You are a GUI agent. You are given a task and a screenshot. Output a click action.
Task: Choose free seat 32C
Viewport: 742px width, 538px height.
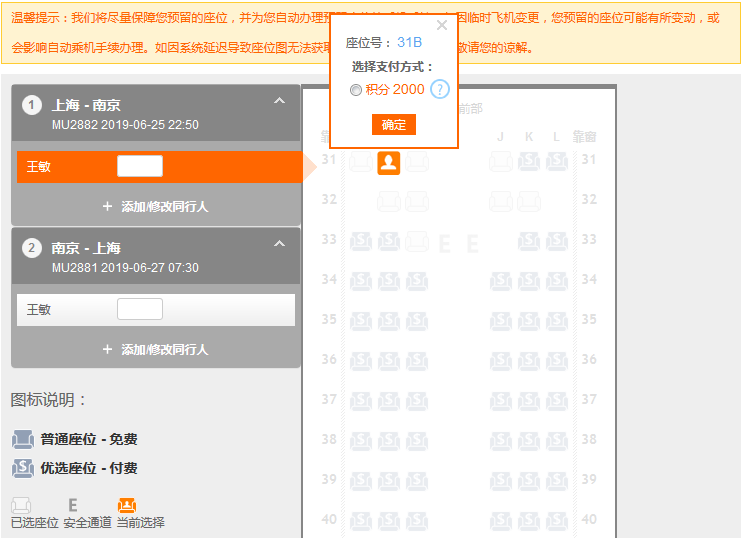(416, 201)
